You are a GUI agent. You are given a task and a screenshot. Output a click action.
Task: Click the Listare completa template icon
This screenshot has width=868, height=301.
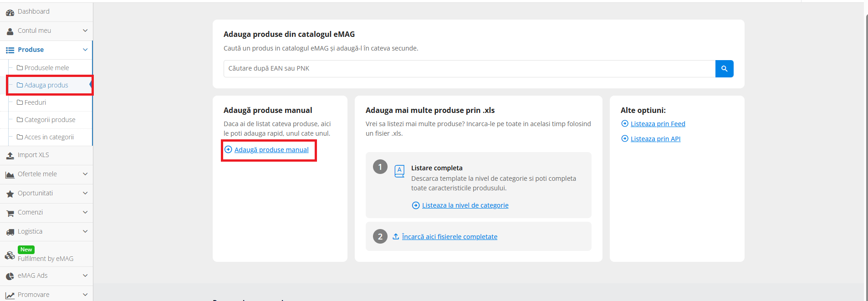(x=399, y=171)
